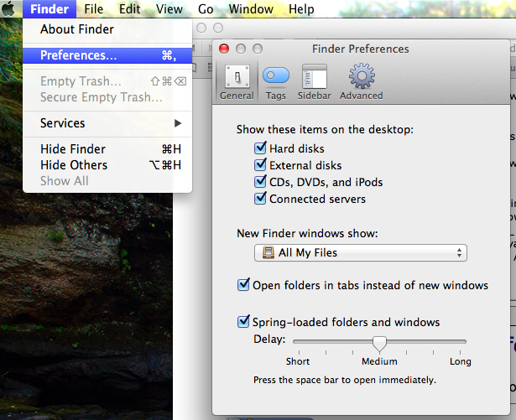
Task: Open the New Finder windows show dropdown
Action: pos(360,252)
